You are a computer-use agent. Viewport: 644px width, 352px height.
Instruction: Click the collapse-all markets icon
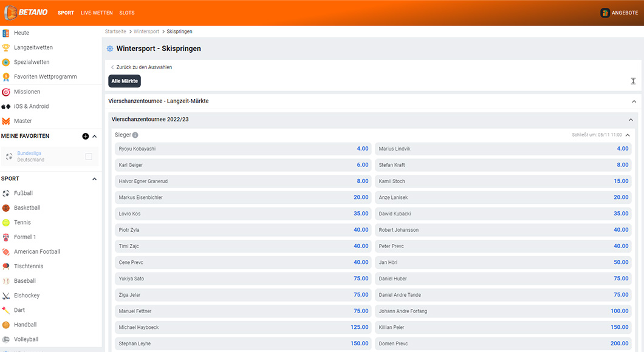pyautogui.click(x=633, y=81)
